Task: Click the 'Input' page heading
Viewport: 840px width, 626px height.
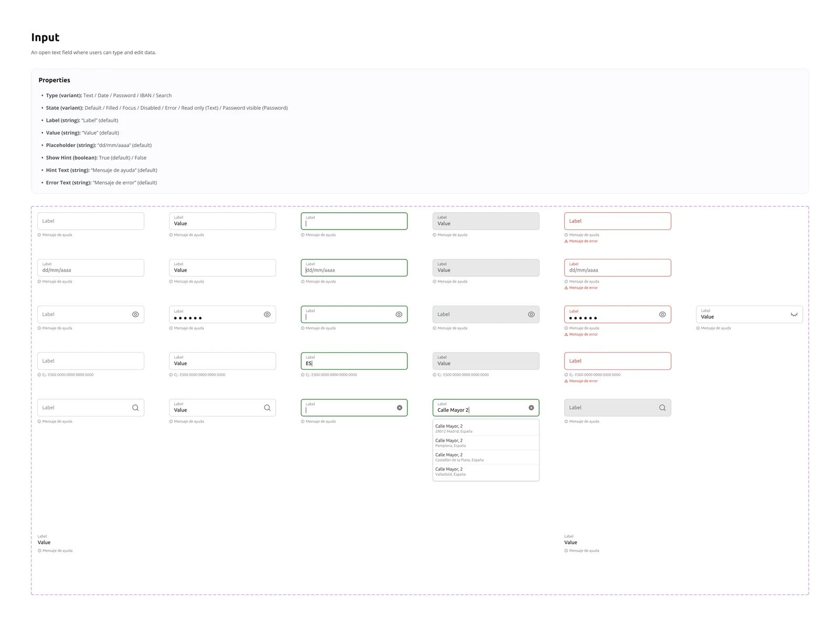Action: pyautogui.click(x=45, y=37)
